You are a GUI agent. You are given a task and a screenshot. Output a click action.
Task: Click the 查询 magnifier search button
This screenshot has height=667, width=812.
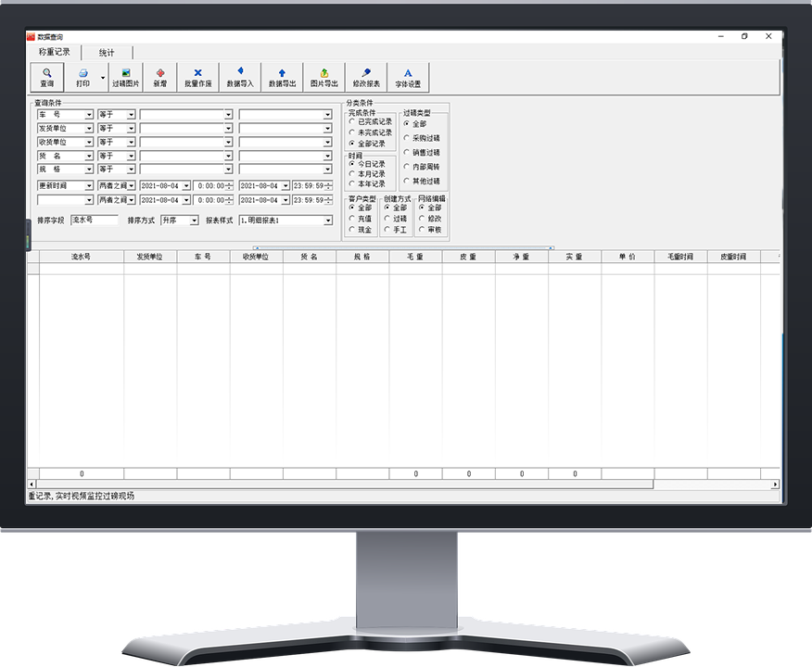[47, 77]
